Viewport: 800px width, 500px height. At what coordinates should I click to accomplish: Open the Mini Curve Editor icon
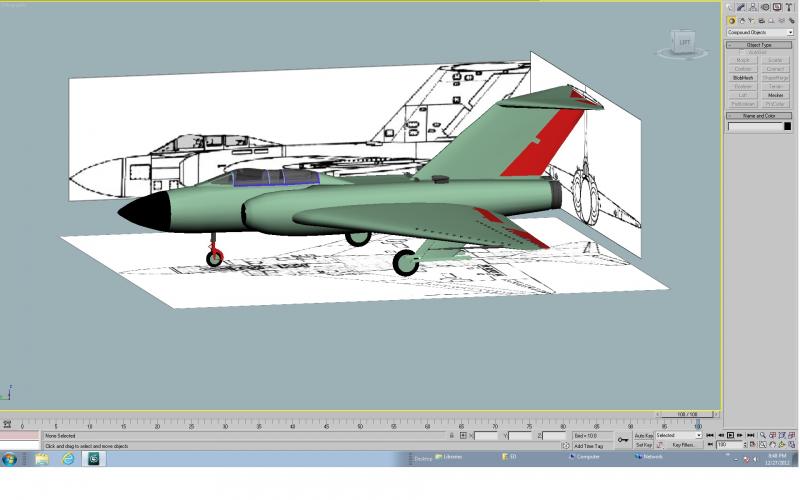(x=7, y=424)
